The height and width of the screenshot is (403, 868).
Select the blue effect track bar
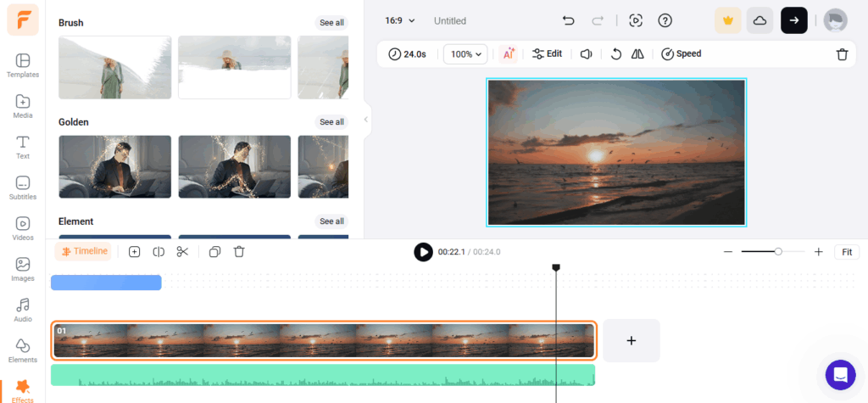coord(106,283)
